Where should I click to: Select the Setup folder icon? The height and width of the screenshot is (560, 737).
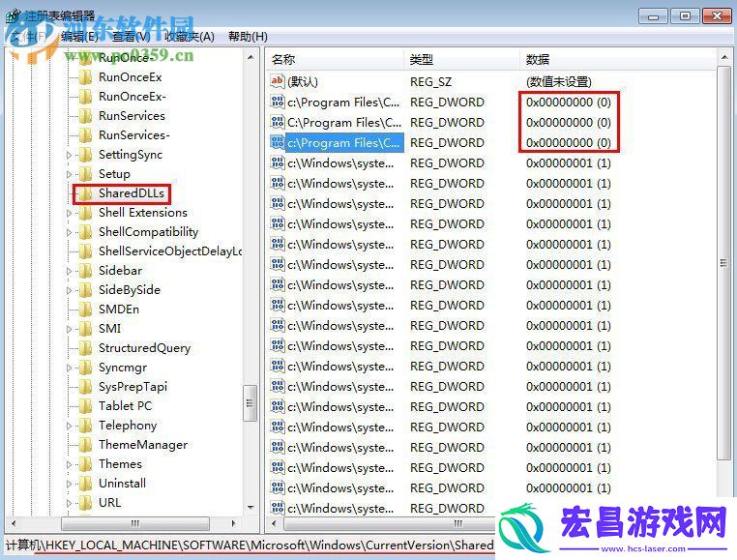85,174
